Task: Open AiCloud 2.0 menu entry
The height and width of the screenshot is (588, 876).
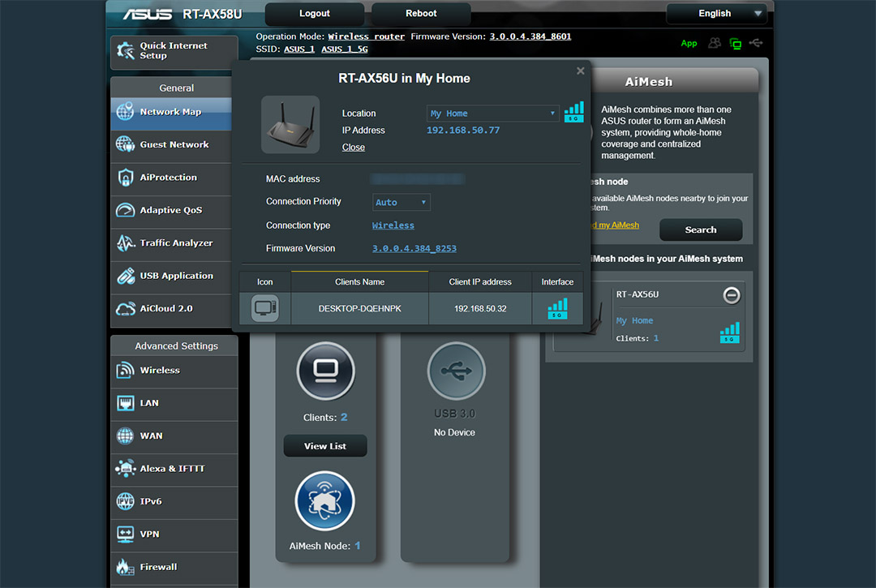Action: [x=171, y=311]
